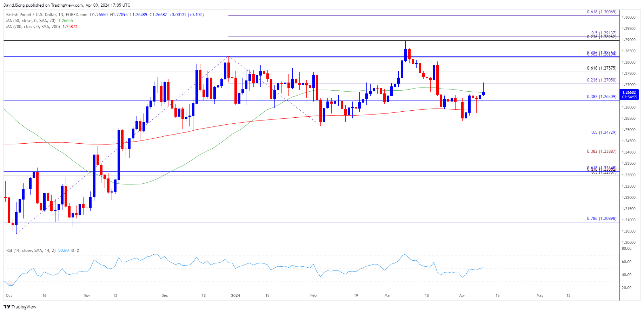This screenshot has width=644, height=313.
Task: Select the 0.786 (1.20898) Fibonacci label
Action: [602, 219]
